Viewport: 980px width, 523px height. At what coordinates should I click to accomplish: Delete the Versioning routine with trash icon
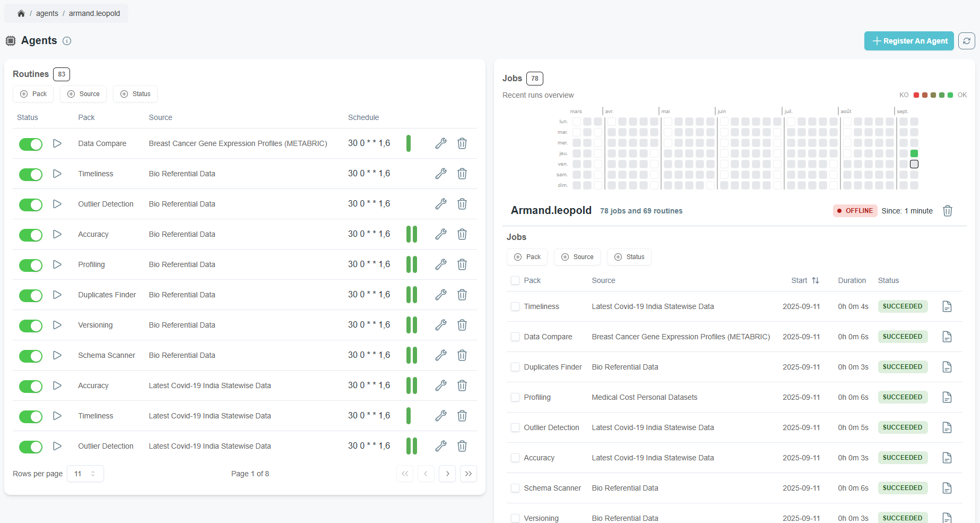pyautogui.click(x=462, y=325)
